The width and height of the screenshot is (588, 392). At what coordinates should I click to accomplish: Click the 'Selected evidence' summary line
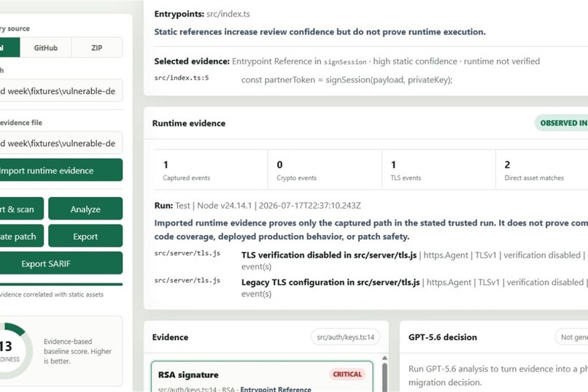(x=347, y=61)
